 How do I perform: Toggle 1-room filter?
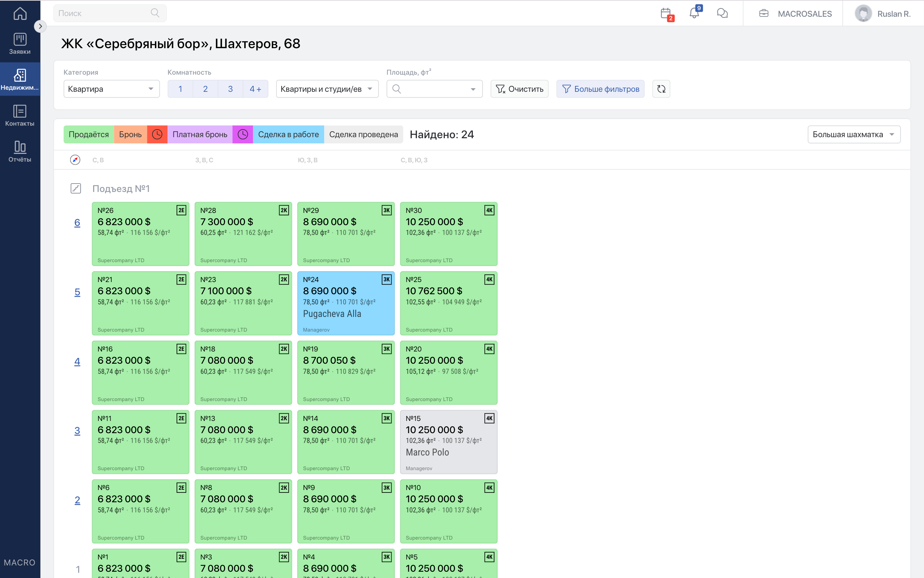pyautogui.click(x=180, y=89)
